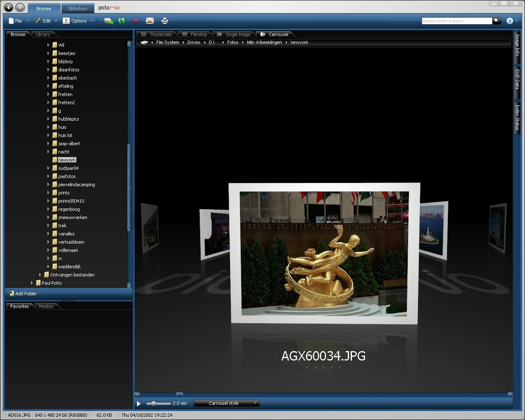This screenshot has width=525, height=420.
Task: Click the folder icon beside vanalles
Action: 55,234
